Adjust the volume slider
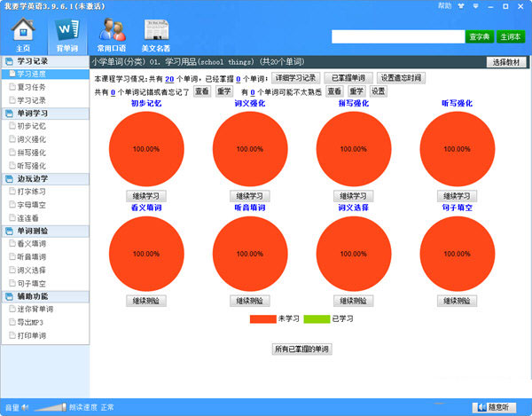The height and width of the screenshot is (416, 532). click(50, 407)
